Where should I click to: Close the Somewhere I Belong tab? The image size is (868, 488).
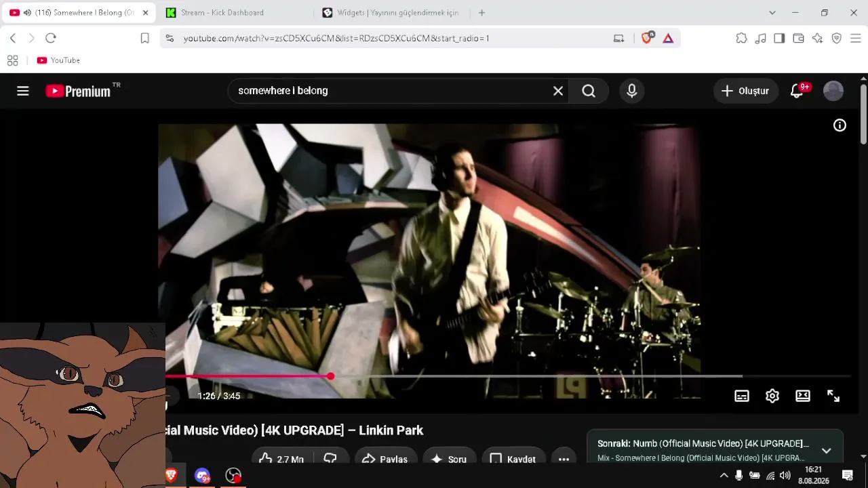[145, 13]
